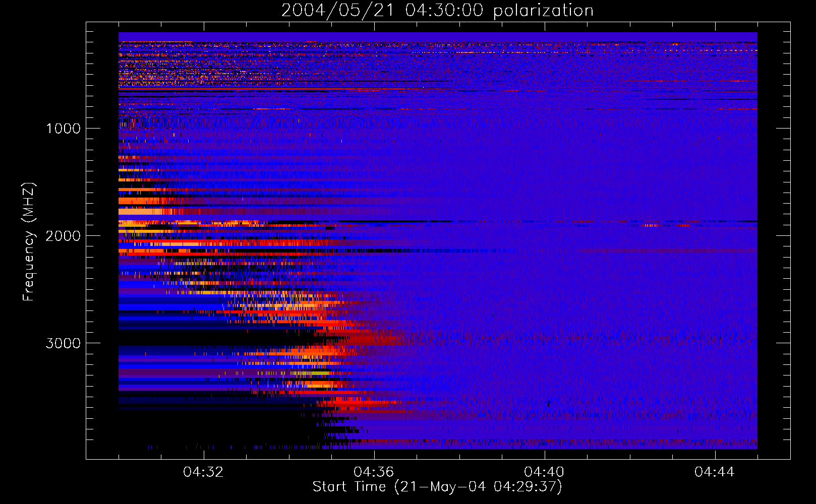Image resolution: width=816 pixels, height=504 pixels.
Task: Click the 2000 frequency axis label
Action: (x=63, y=236)
